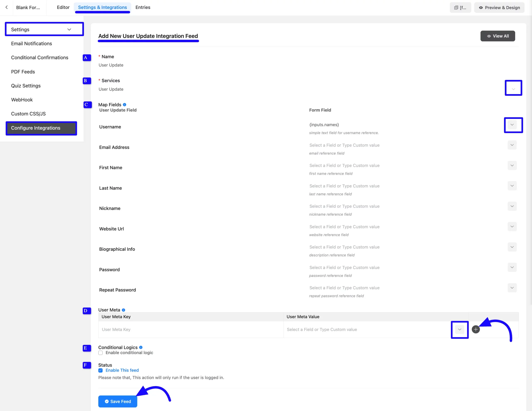Add a User Meta row with the plus icon
The width and height of the screenshot is (532, 411).
coord(476,329)
